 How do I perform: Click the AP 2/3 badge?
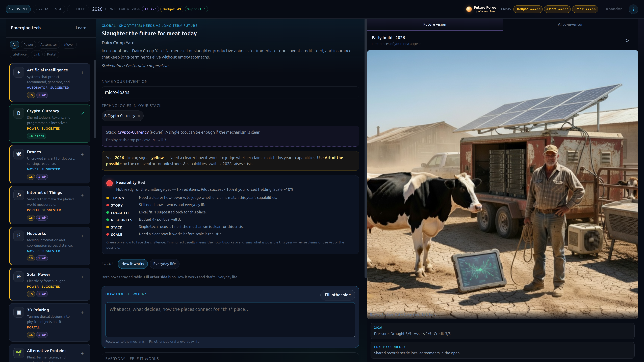[150, 9]
